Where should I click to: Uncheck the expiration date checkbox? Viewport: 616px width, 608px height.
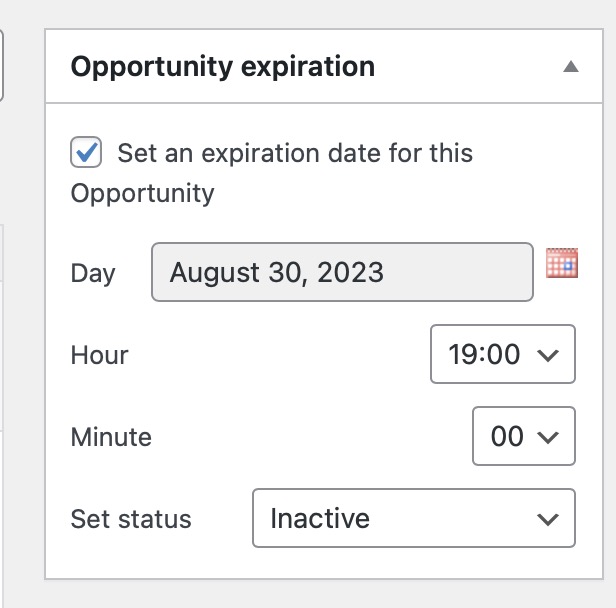point(86,152)
